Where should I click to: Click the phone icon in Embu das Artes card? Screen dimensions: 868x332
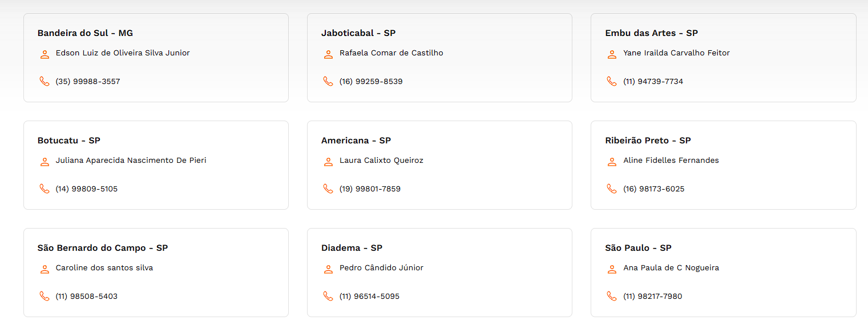coord(612,81)
